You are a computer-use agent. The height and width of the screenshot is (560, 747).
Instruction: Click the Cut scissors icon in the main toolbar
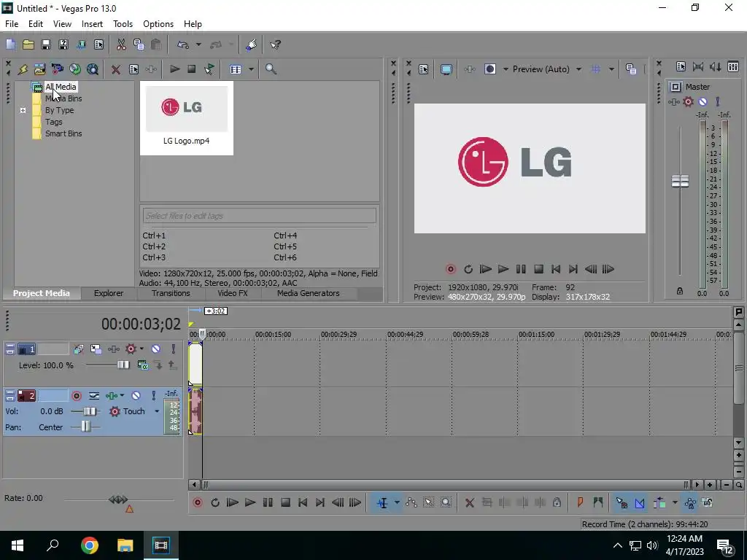tap(121, 44)
